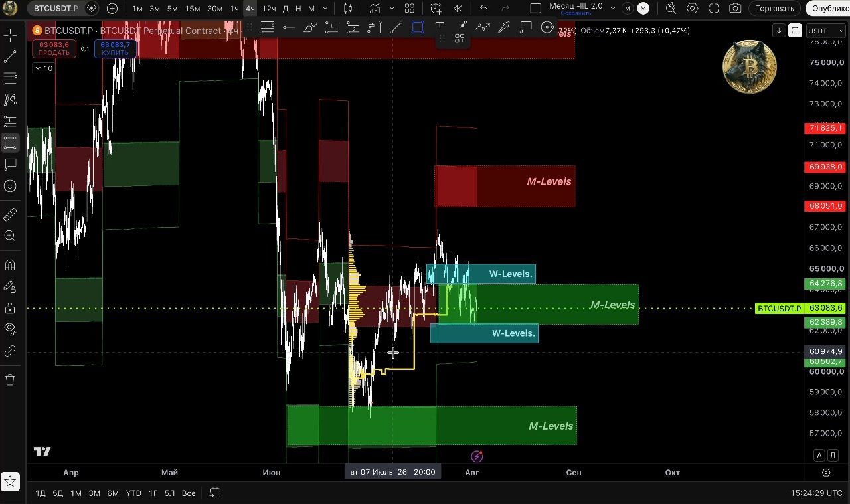Lock all drawing tools
Viewport: 850px width, 504px height.
click(10, 308)
